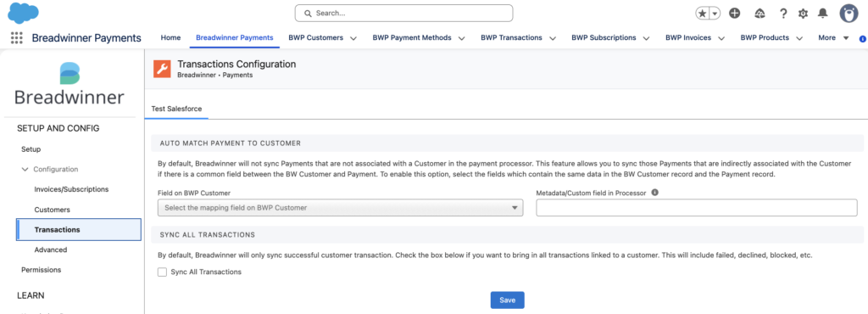The height and width of the screenshot is (314, 868).
Task: Expand BWP Customers chevron menu
Action: [x=353, y=38]
